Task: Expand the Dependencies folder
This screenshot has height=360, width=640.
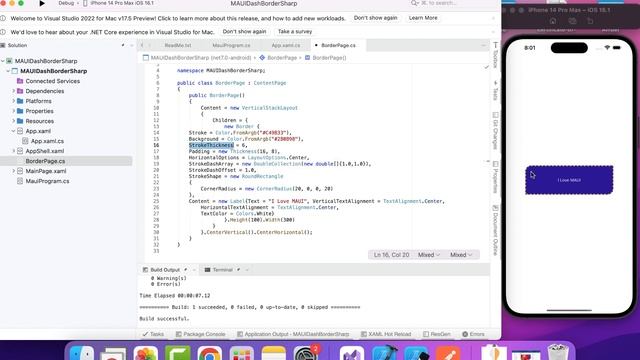Action: pyautogui.click(x=13, y=91)
